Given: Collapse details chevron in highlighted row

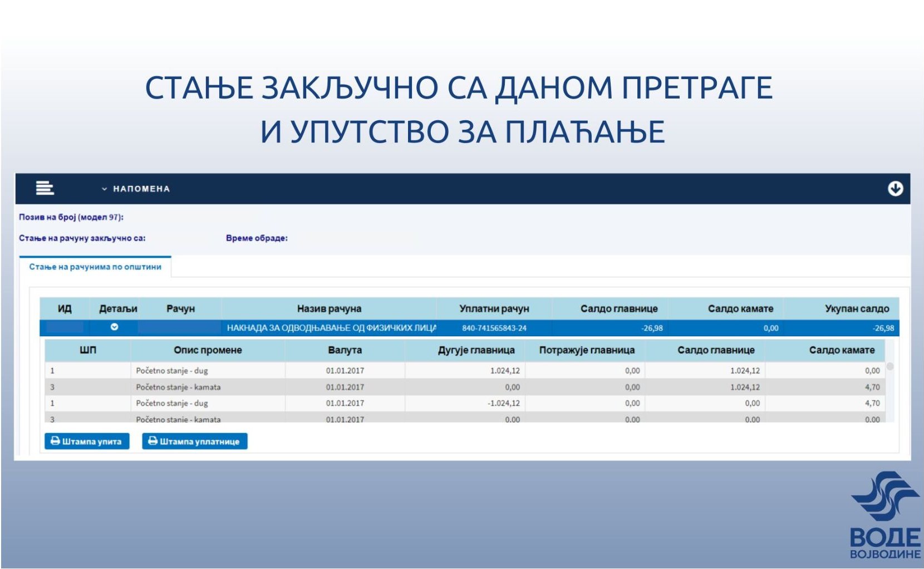Looking at the screenshot, I should point(114,327).
